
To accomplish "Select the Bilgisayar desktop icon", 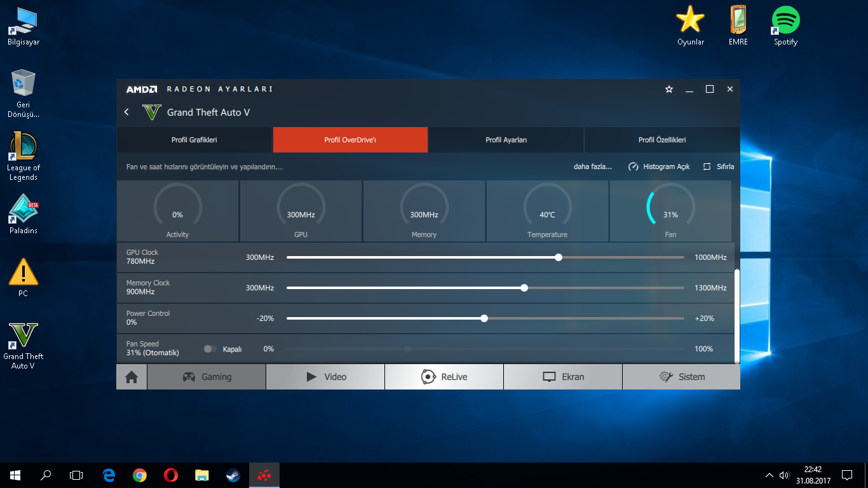I will point(24,27).
